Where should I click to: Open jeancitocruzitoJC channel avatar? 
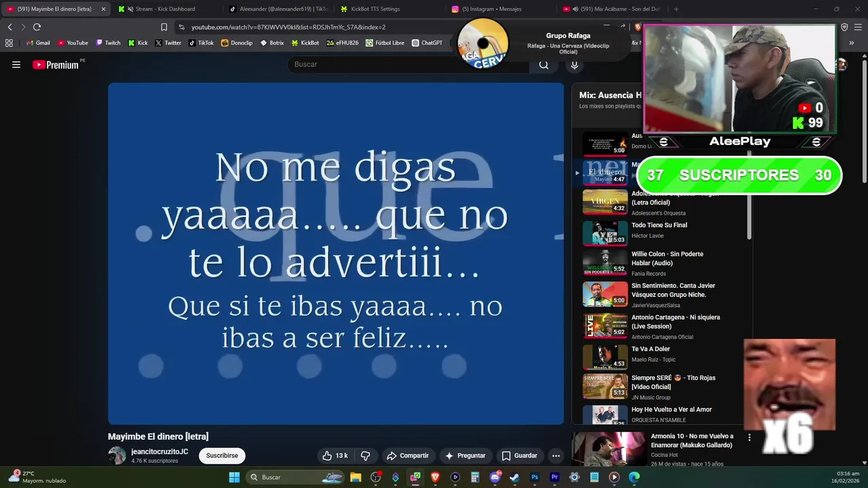(117, 455)
